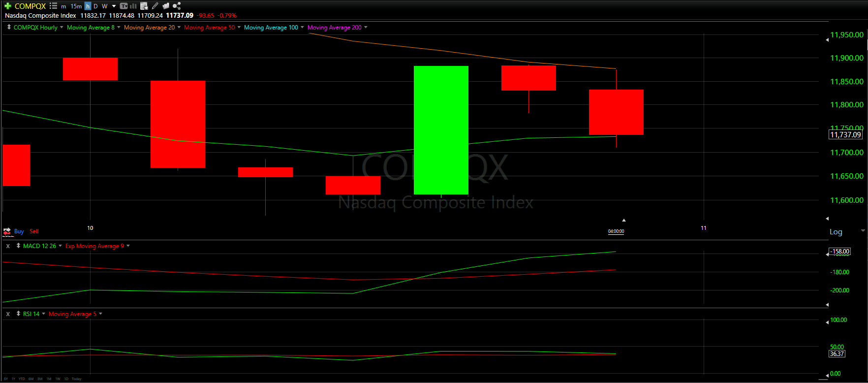
Task: Click the share chart icon
Action: pos(177,6)
